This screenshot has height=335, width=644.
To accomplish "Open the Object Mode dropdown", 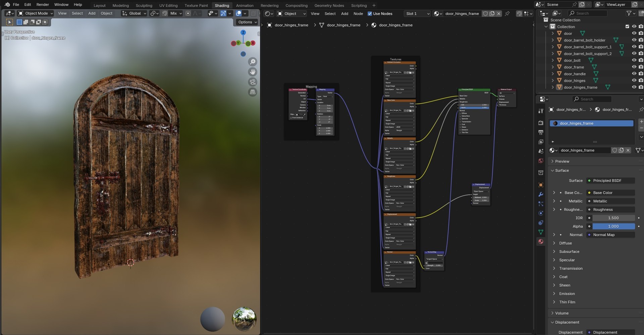I will [x=36, y=13].
